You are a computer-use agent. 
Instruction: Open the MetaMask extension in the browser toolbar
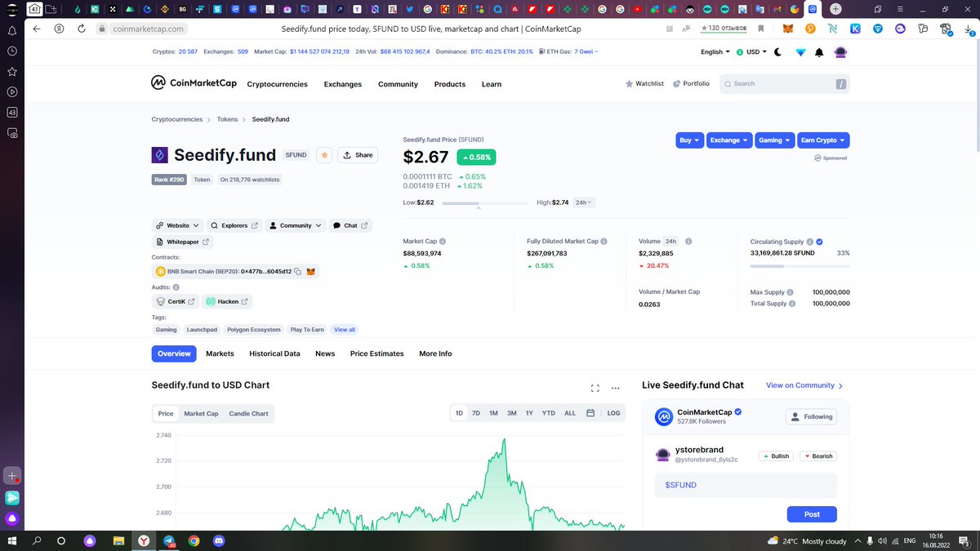788,28
